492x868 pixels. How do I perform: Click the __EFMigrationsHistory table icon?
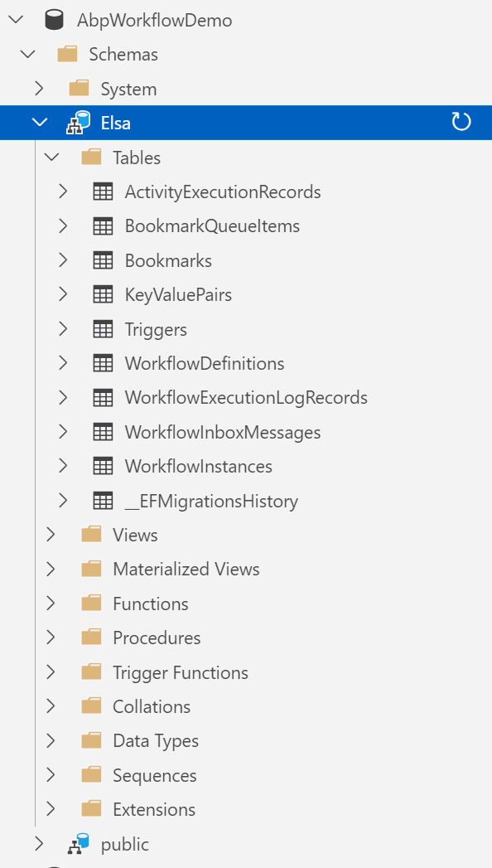104,500
